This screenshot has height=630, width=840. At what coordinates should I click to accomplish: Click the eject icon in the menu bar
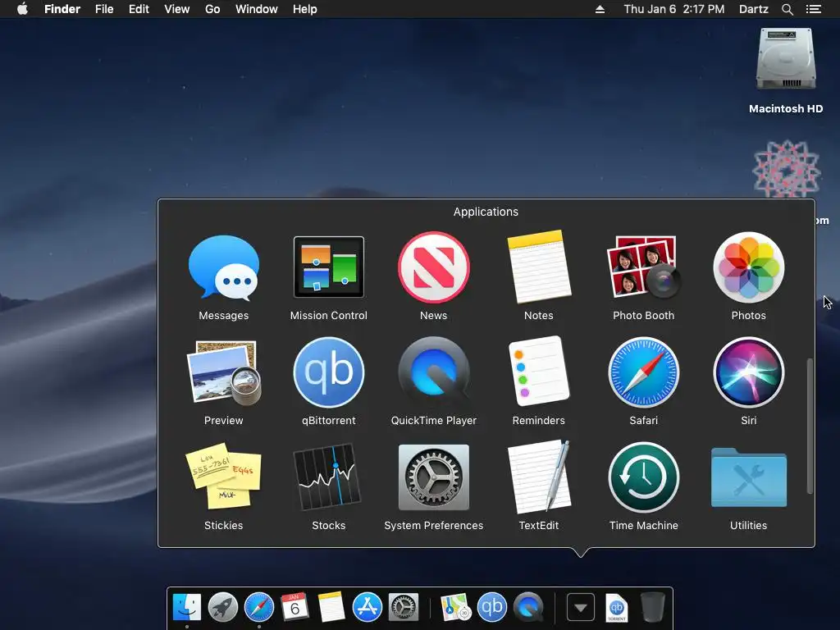point(600,9)
